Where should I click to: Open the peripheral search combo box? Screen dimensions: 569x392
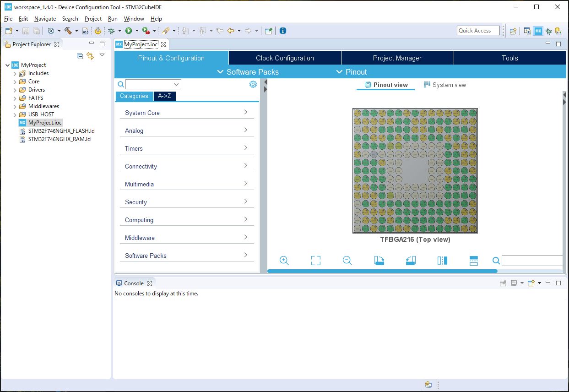click(x=153, y=84)
